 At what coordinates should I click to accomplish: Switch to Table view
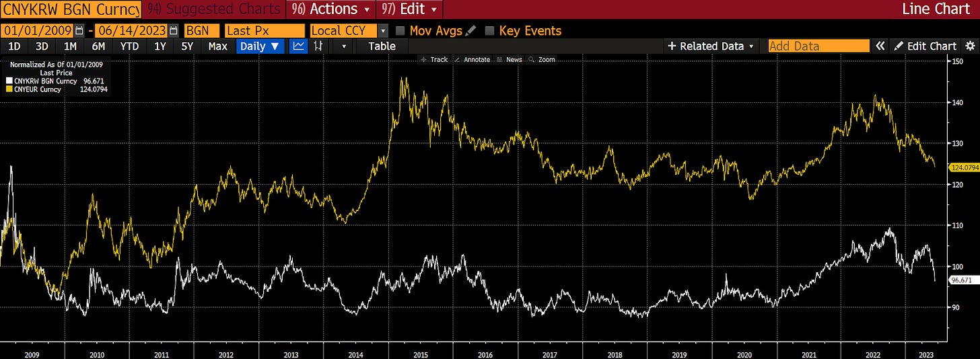pyautogui.click(x=382, y=46)
